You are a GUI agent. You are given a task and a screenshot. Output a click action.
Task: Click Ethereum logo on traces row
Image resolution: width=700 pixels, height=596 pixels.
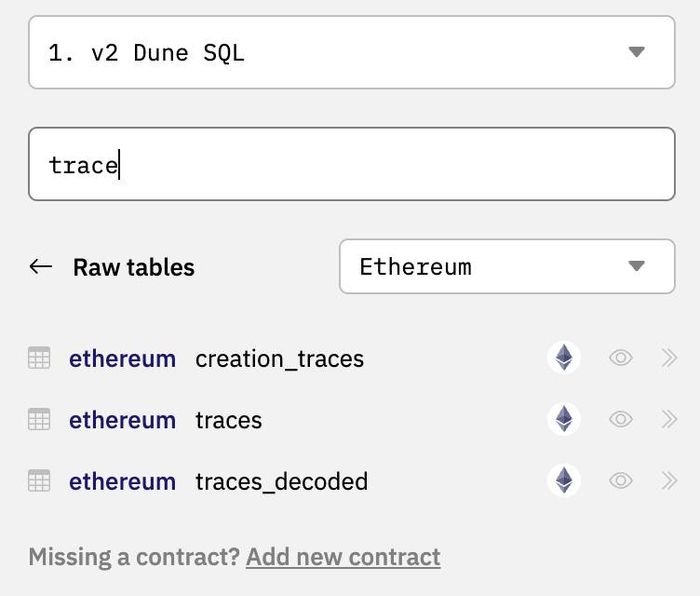[x=564, y=419]
